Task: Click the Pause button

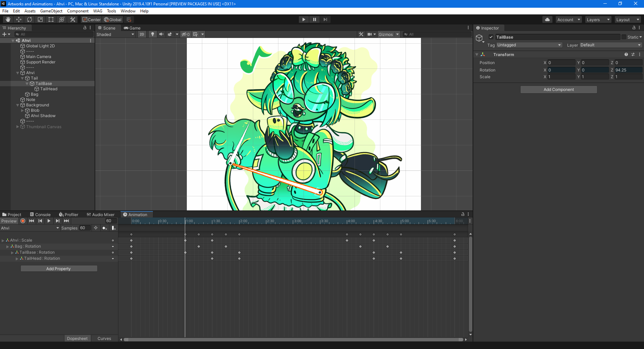Action: [314, 19]
